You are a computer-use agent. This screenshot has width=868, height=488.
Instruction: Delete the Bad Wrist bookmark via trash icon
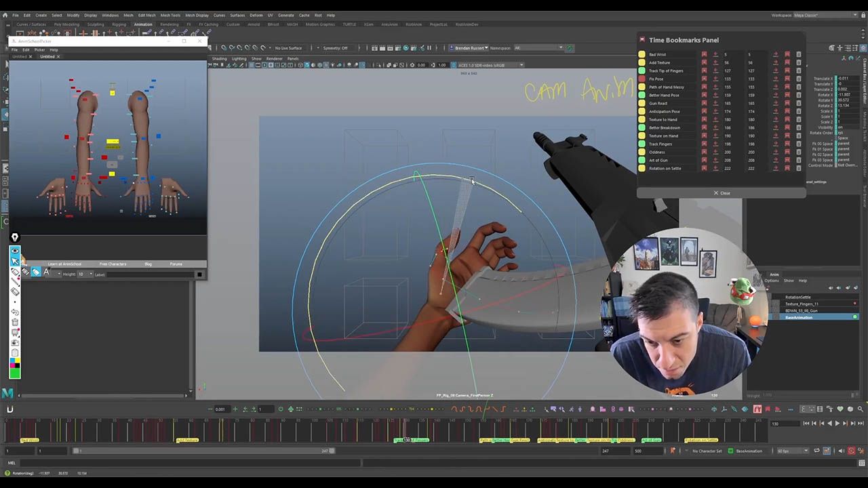click(798, 54)
